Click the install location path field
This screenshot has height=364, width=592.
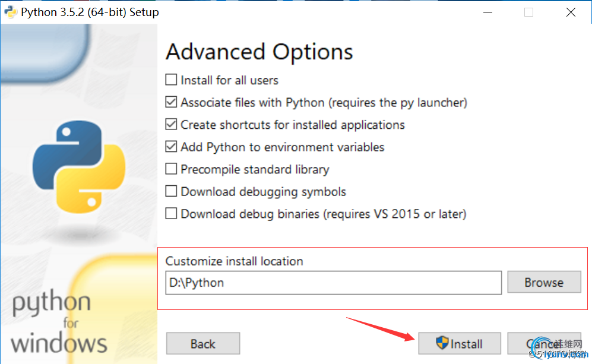pyautogui.click(x=333, y=283)
